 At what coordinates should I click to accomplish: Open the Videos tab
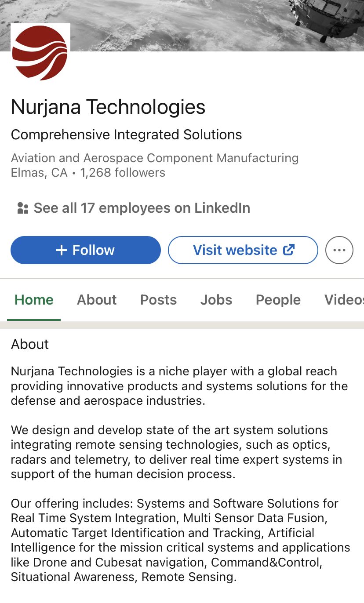click(344, 300)
